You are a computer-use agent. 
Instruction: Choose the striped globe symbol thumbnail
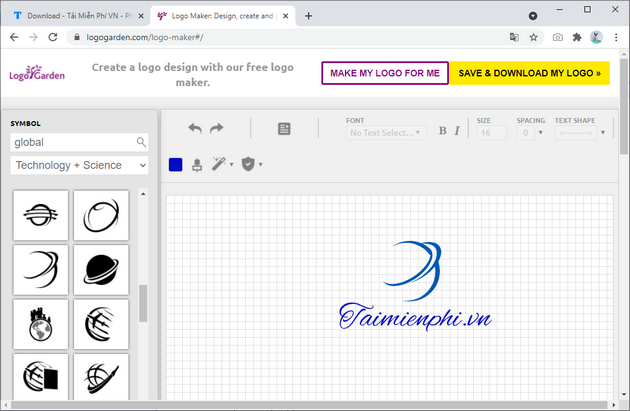[x=41, y=215]
